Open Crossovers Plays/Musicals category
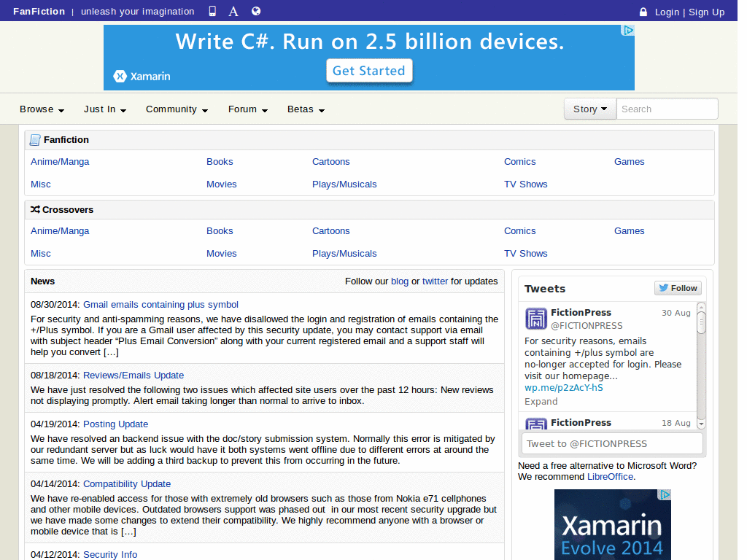Image resolution: width=747 pixels, height=560 pixels. click(344, 253)
